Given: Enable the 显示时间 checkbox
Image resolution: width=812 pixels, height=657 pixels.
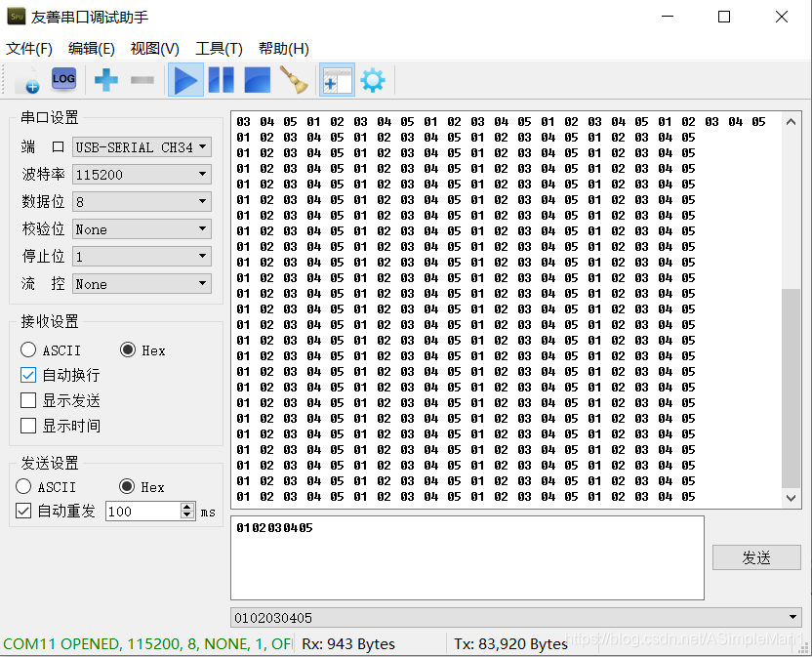Looking at the screenshot, I should (x=61, y=426).
